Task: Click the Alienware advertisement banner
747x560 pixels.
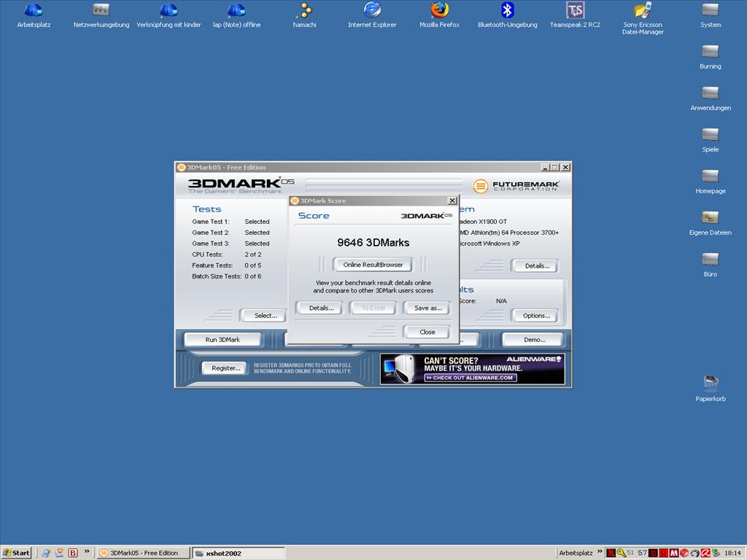Action: click(x=473, y=368)
